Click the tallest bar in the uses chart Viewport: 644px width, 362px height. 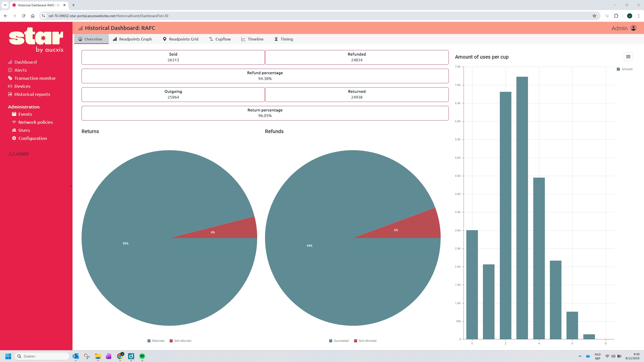pos(522,208)
